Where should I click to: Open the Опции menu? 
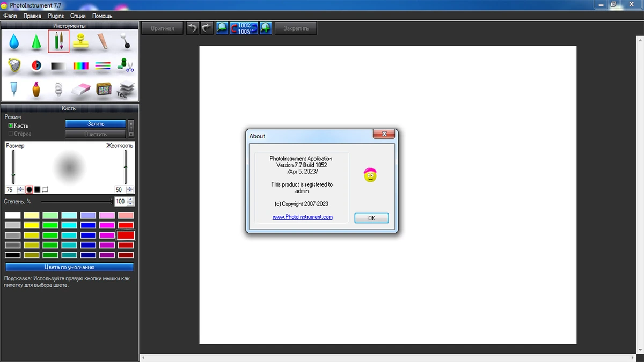(78, 16)
